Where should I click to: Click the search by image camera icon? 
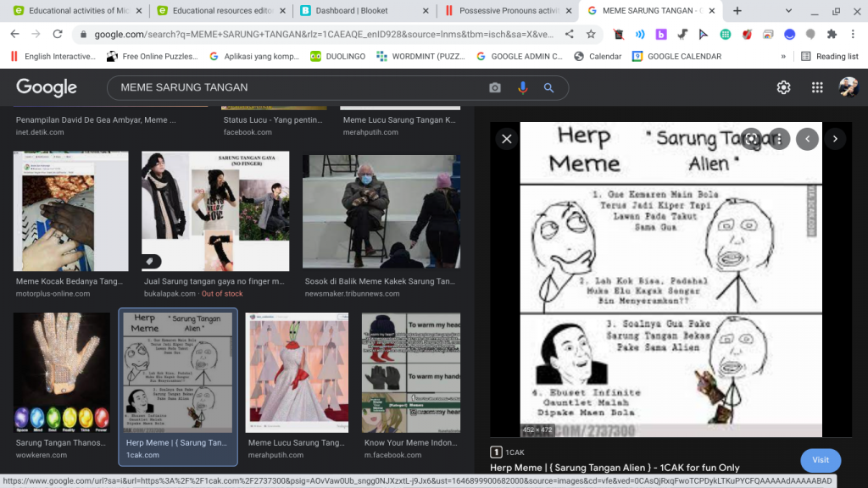495,88
